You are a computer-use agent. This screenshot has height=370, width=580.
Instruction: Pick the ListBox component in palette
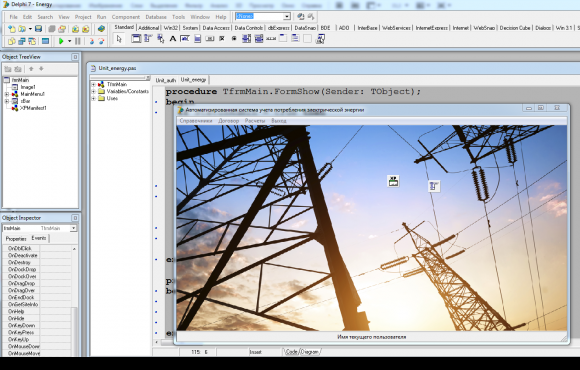click(246, 38)
